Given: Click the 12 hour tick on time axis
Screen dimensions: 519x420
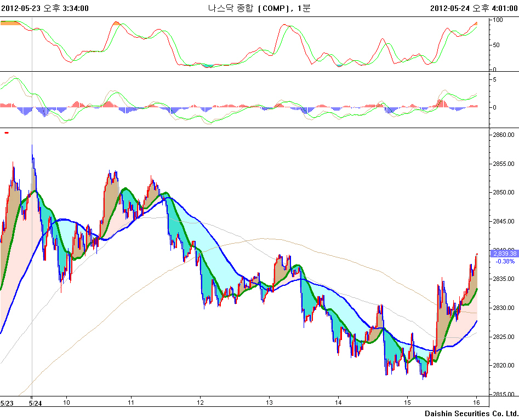Looking at the screenshot, I should pos(201,403).
